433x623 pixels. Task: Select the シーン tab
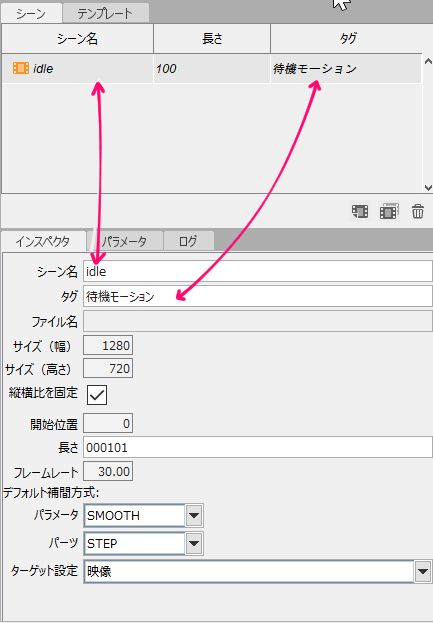tap(31, 13)
